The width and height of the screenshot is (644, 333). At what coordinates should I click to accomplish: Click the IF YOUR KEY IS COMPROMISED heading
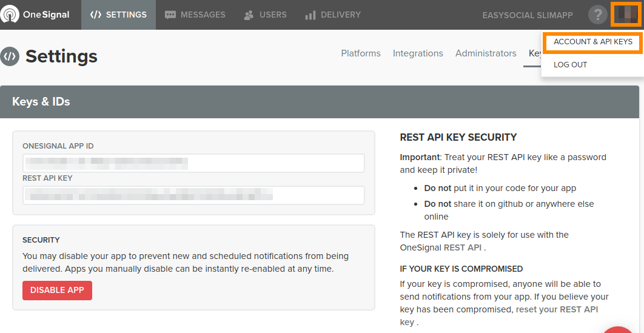(x=461, y=269)
